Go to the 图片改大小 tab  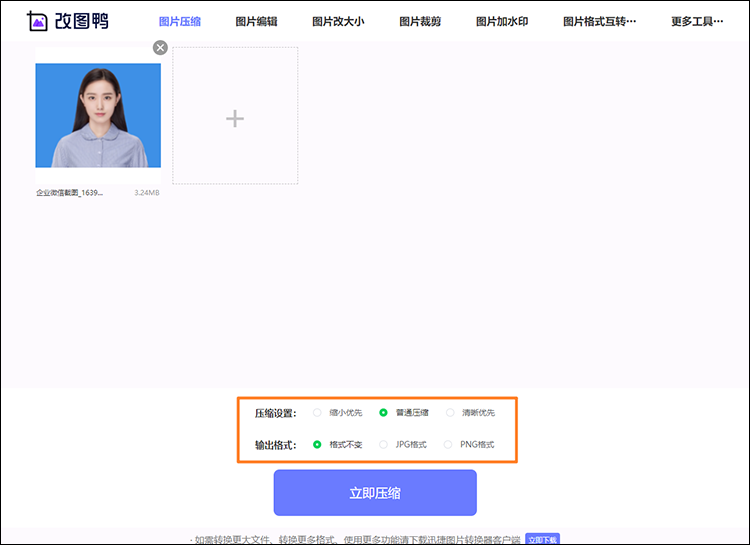338,22
